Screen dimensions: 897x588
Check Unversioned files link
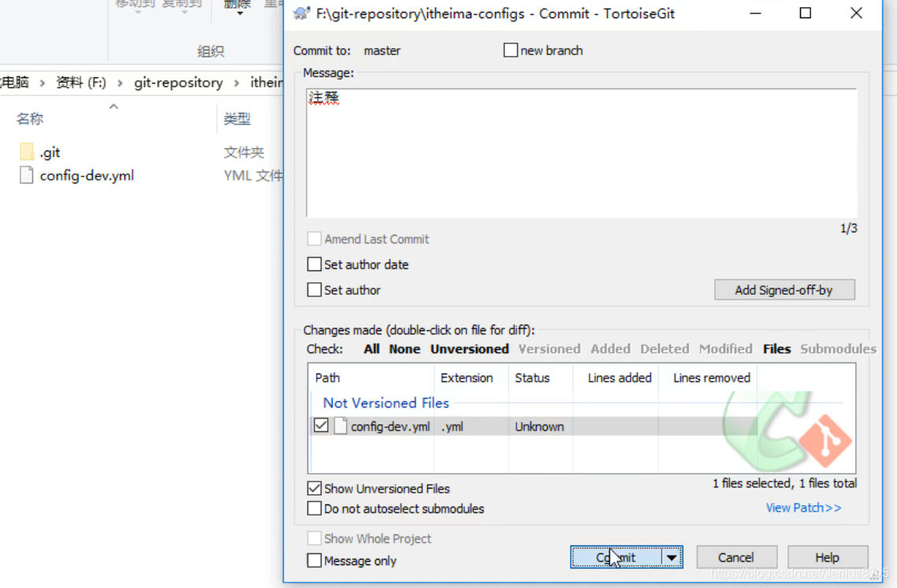click(x=470, y=349)
